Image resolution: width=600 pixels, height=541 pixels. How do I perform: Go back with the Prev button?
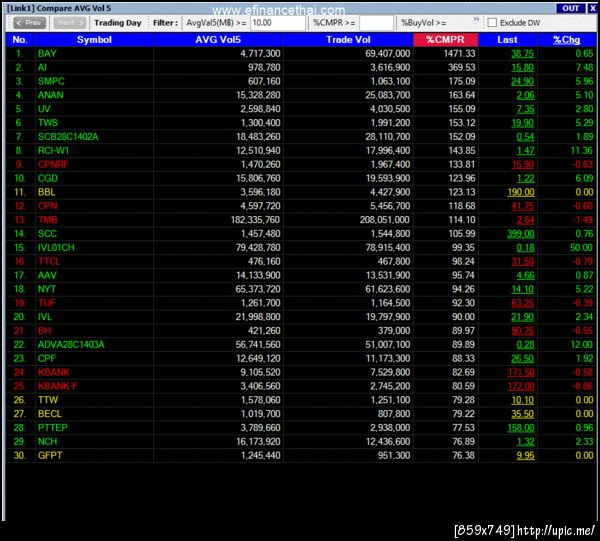[29, 23]
